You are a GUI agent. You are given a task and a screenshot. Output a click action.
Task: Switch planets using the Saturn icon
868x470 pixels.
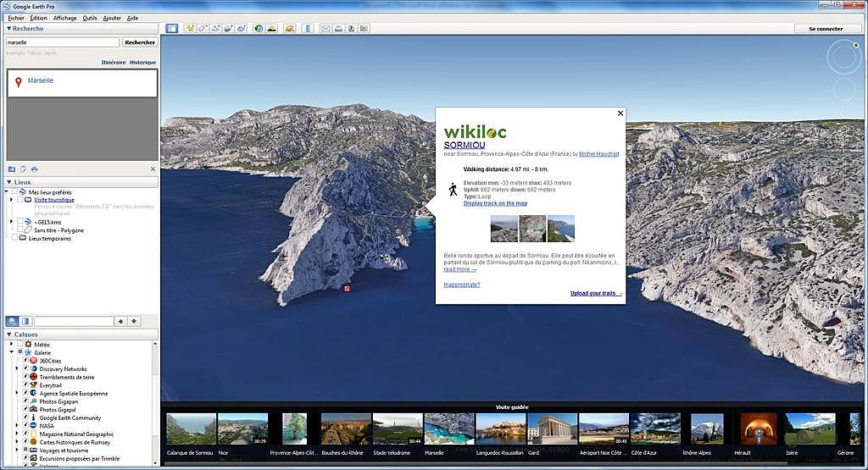point(290,28)
